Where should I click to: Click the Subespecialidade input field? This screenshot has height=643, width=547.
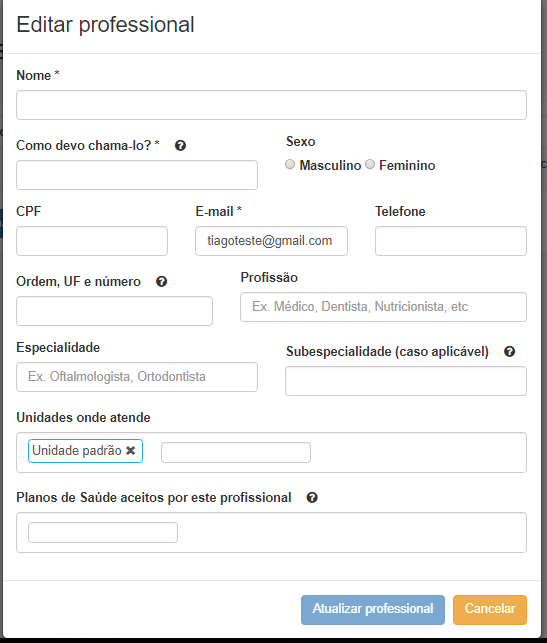(406, 381)
